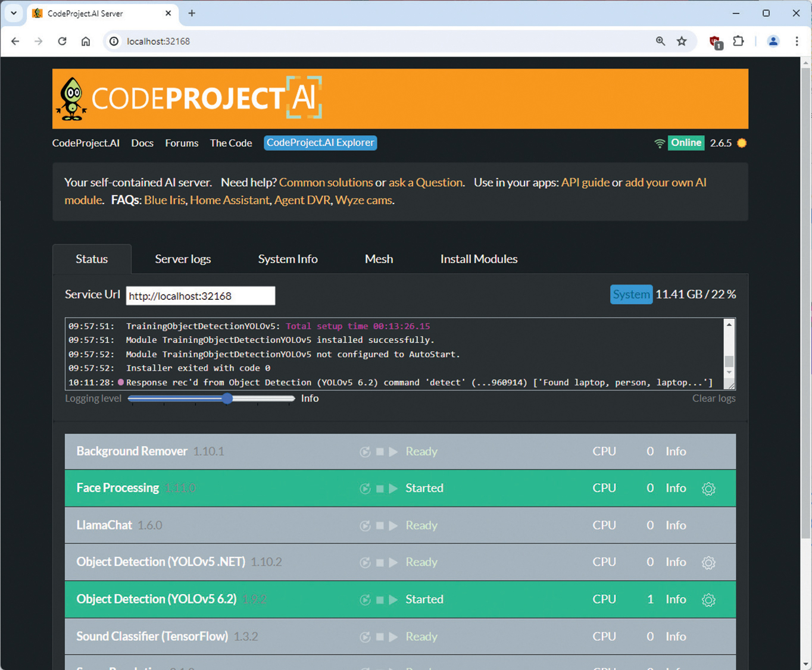The height and width of the screenshot is (670, 812).
Task: Adjust the Logging level slider handle
Action: [x=227, y=398]
